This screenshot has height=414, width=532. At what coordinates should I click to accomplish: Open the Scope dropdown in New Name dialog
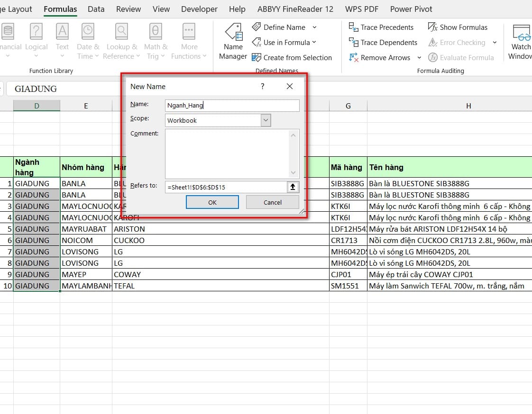pos(266,120)
